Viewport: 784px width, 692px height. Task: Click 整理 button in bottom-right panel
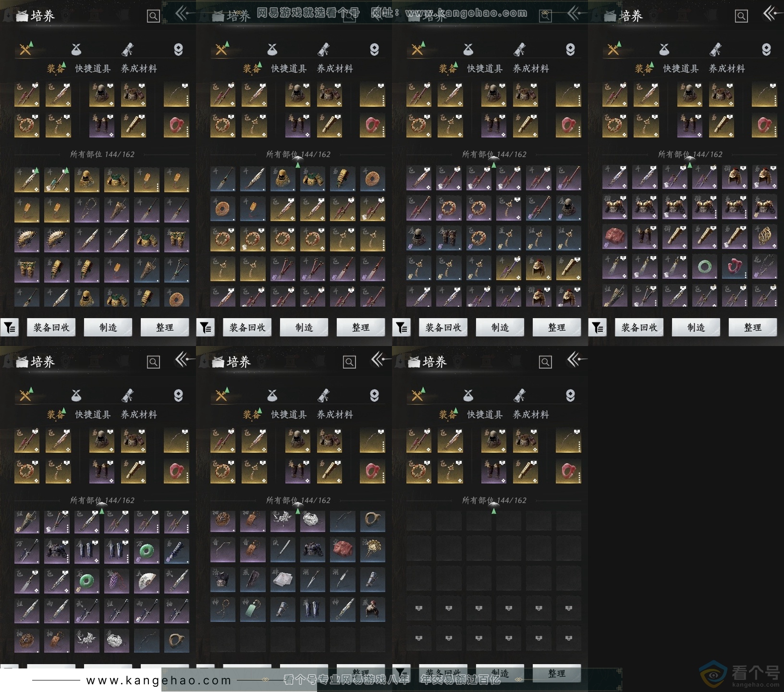557,673
